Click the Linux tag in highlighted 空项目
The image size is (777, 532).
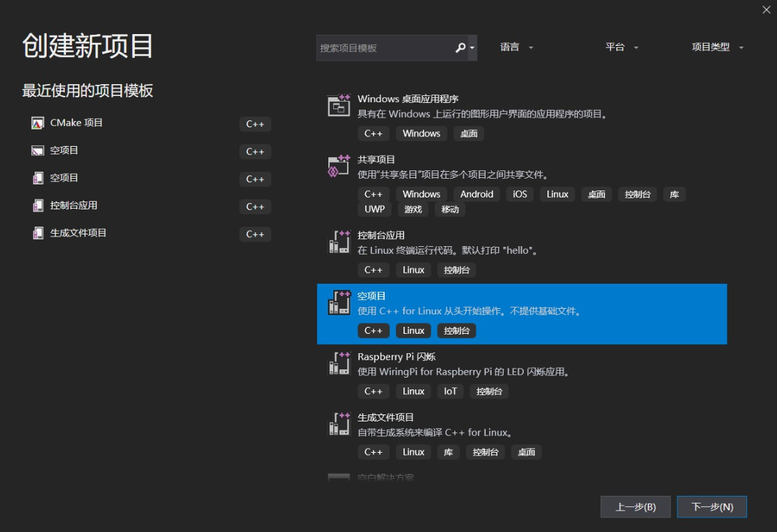(413, 331)
